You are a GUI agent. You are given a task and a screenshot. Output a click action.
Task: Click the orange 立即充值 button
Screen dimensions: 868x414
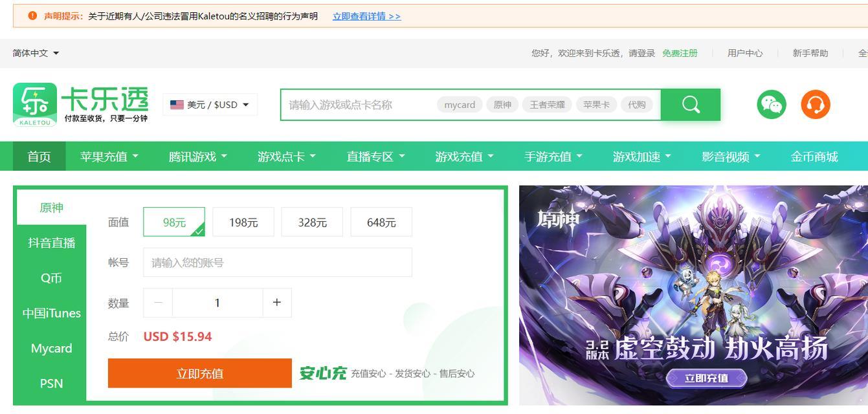(x=200, y=373)
